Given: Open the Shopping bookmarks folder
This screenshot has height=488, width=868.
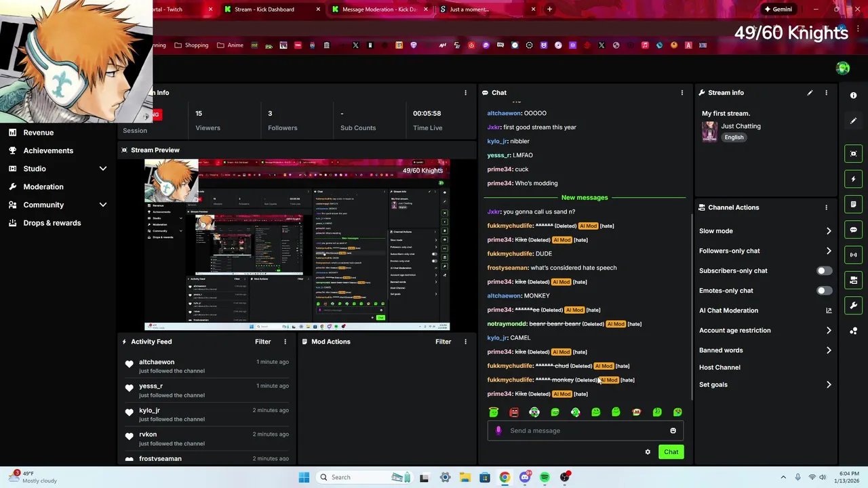Looking at the screenshot, I should (191, 45).
